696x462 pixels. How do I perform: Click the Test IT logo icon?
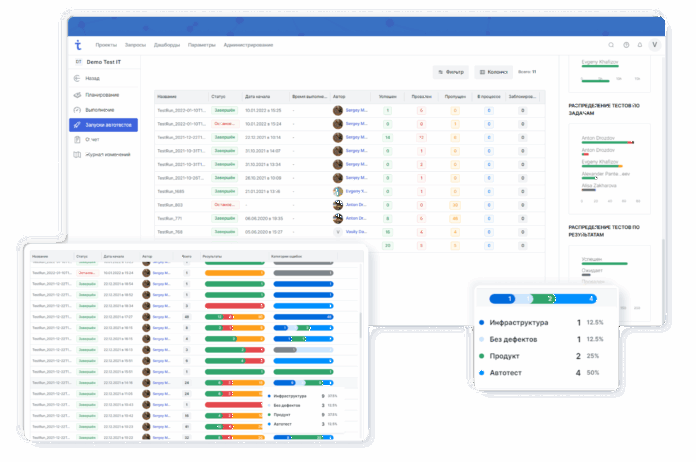point(78,45)
